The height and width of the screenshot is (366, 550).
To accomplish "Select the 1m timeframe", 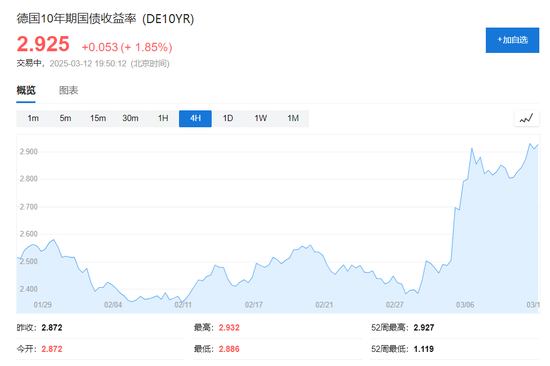I will pyautogui.click(x=33, y=118).
